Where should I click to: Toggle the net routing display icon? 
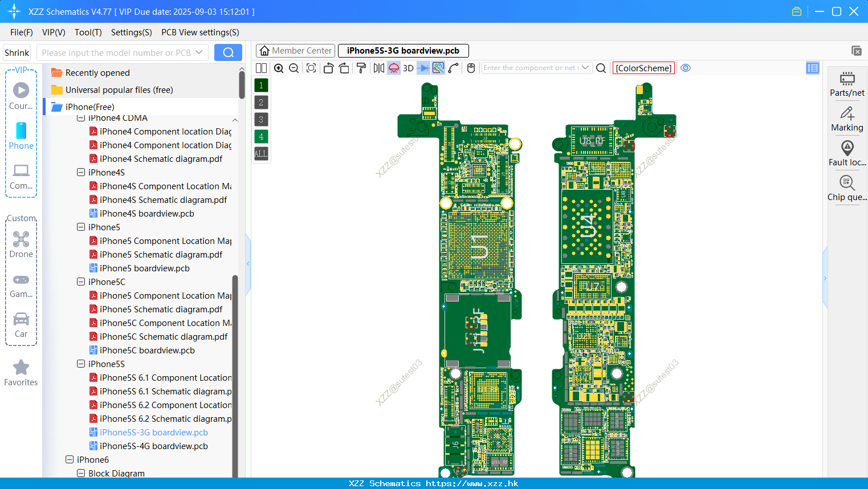tap(438, 68)
